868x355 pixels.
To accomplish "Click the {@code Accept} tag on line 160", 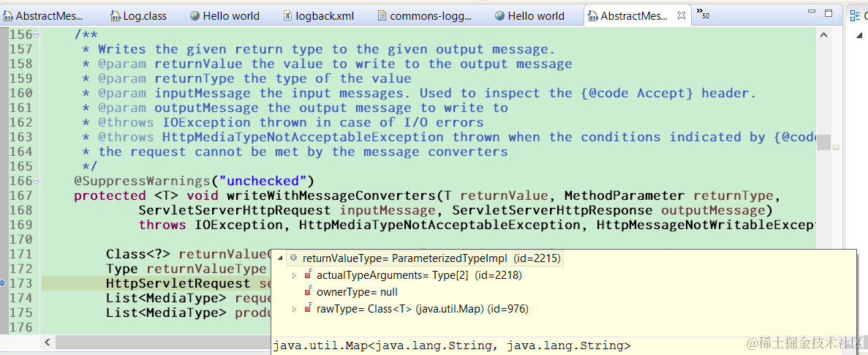I will click(637, 93).
